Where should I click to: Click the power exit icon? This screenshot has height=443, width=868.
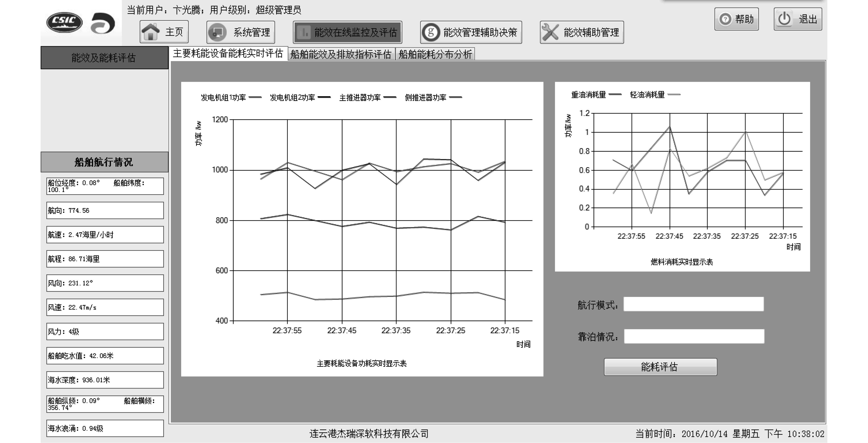(784, 19)
